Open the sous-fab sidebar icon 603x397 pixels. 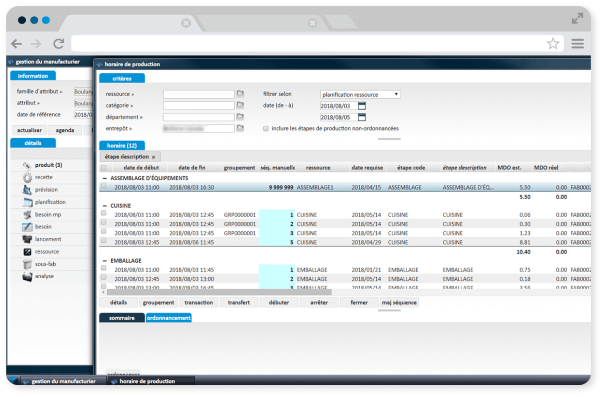coord(27,264)
